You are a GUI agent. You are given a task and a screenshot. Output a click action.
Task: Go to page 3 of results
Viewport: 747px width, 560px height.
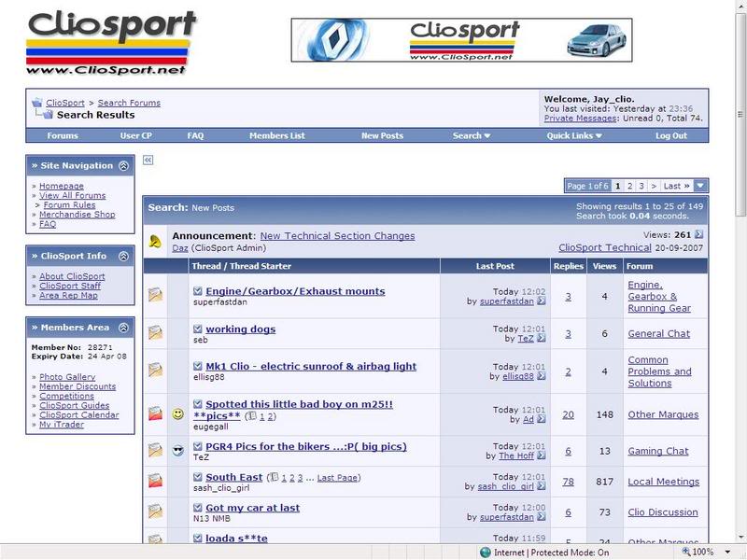point(641,186)
